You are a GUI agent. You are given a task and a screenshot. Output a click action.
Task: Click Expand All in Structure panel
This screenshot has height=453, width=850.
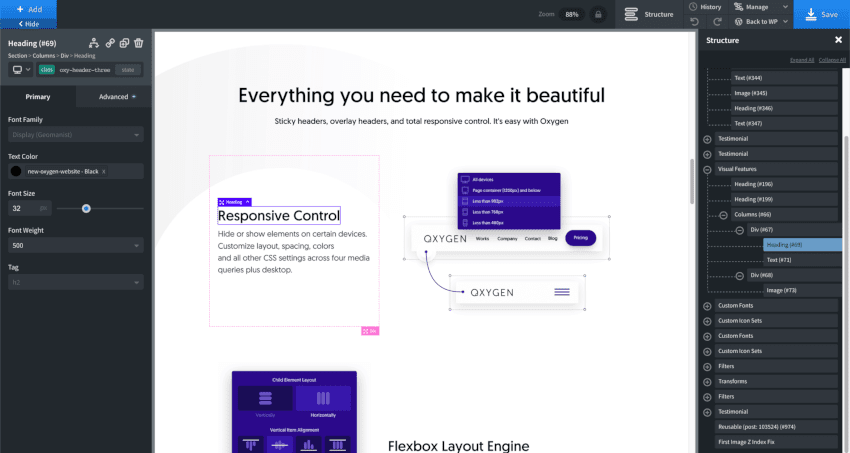coord(802,60)
